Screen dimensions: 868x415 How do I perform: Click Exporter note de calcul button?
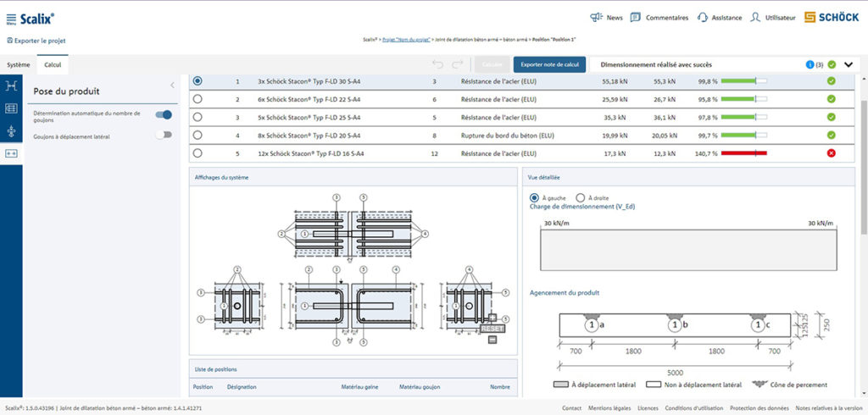pyautogui.click(x=549, y=64)
